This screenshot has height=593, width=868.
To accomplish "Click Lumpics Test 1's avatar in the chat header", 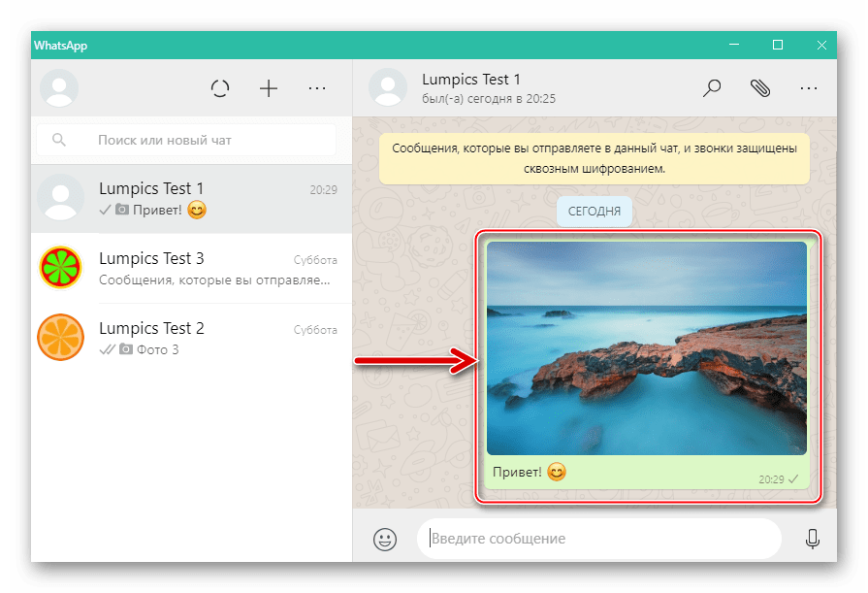I will pos(389,87).
